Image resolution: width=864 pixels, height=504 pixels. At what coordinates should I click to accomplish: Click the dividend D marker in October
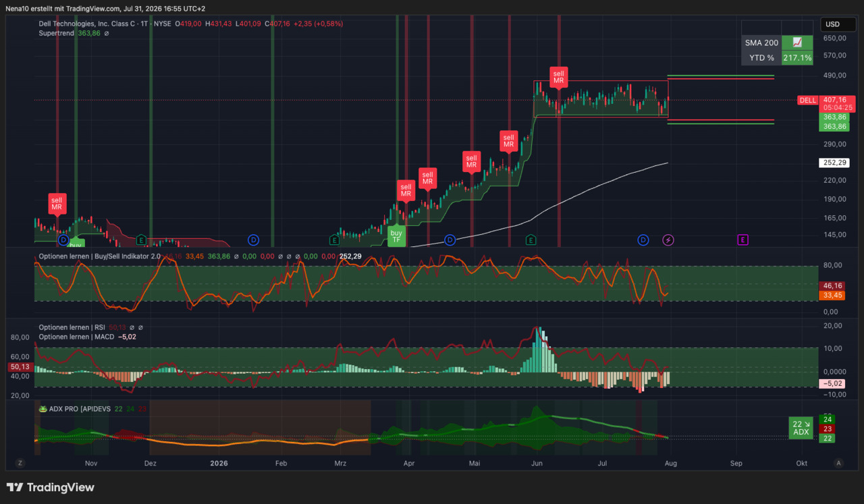(x=63, y=240)
